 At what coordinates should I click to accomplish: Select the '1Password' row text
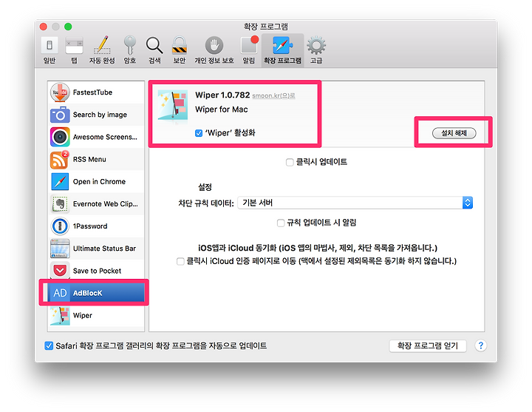[90, 226]
